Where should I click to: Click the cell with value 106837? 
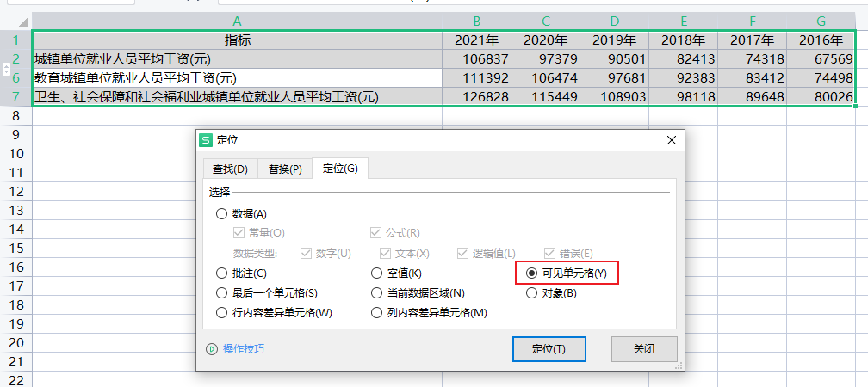click(477, 58)
